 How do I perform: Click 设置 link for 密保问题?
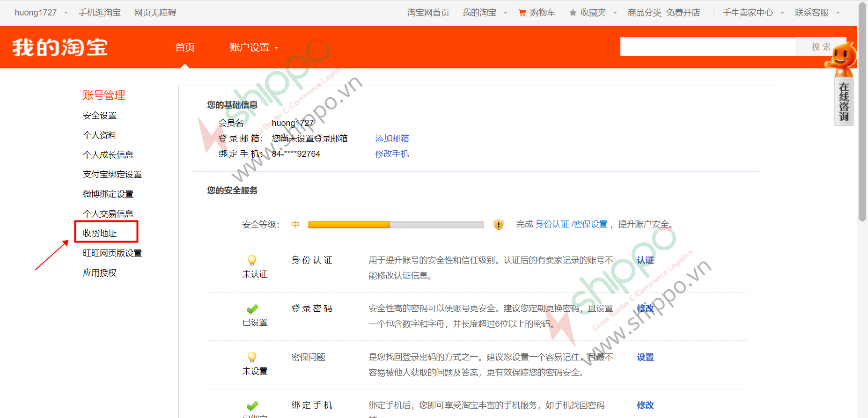coord(645,357)
